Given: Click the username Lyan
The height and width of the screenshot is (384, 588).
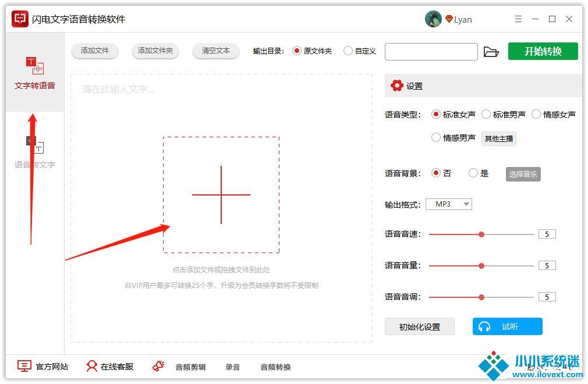Looking at the screenshot, I should pyautogui.click(x=463, y=19).
